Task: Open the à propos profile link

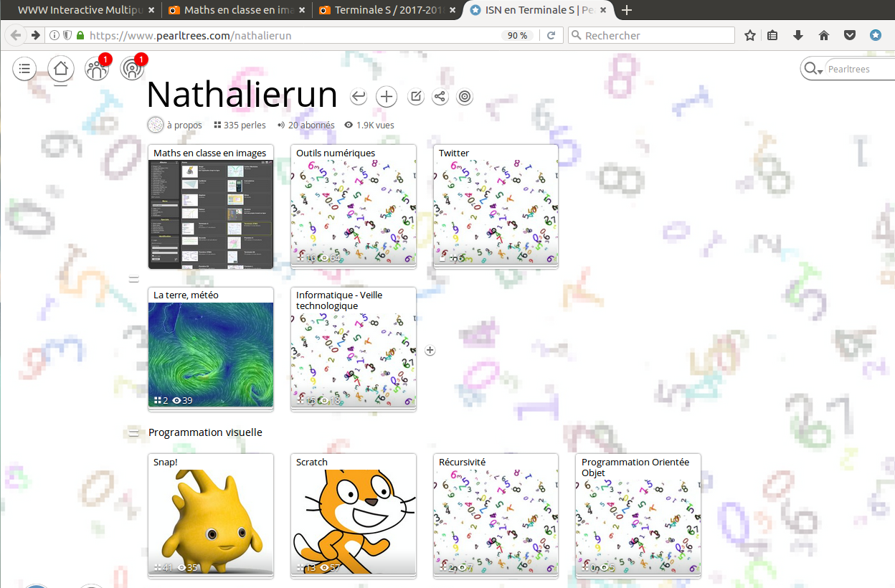Action: [x=176, y=125]
